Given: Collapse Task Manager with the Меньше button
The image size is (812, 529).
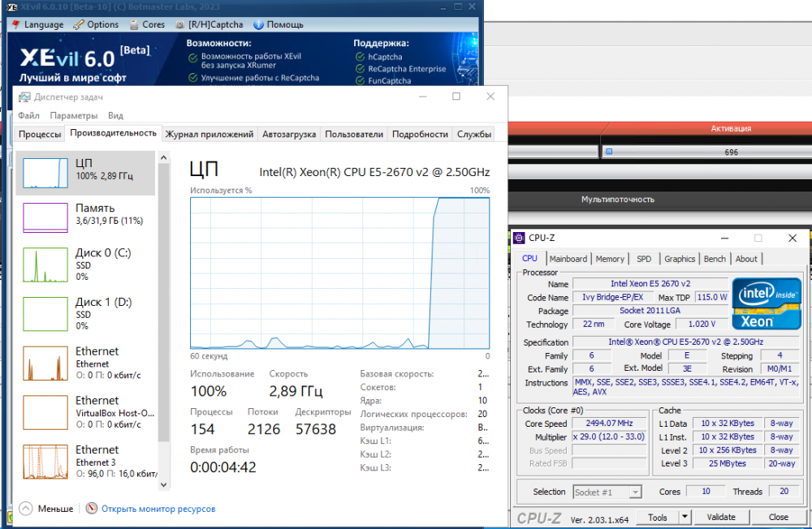Looking at the screenshot, I should tap(46, 509).
